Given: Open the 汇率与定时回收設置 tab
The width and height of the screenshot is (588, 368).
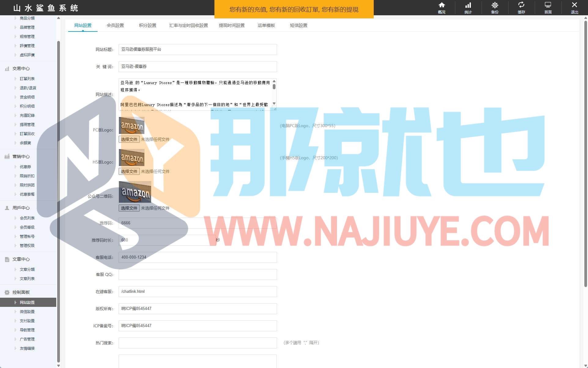Looking at the screenshot, I should tap(188, 25).
